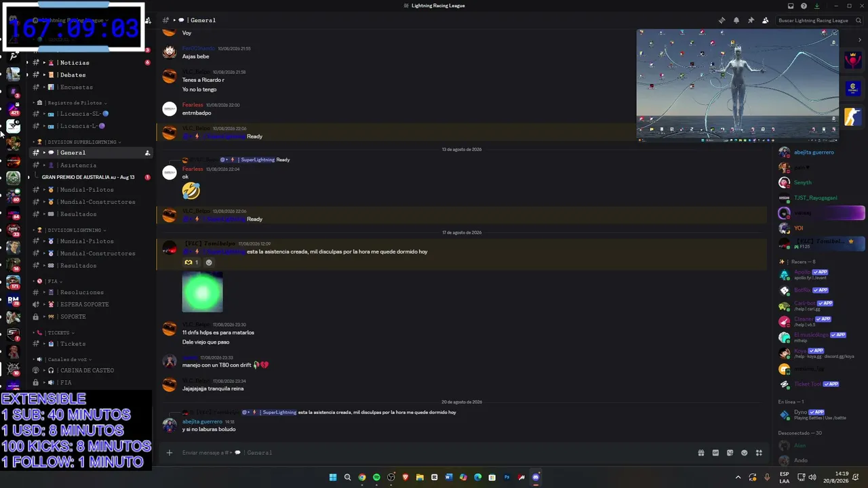Click the raised-hands reaction on Tomibelpe's message
868x488 pixels.
point(191,262)
